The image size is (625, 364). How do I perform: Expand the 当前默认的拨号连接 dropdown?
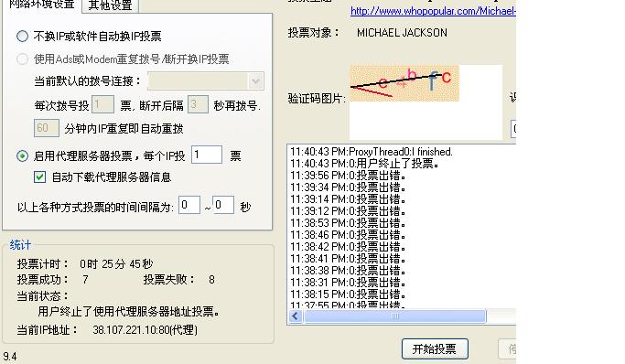tap(255, 81)
